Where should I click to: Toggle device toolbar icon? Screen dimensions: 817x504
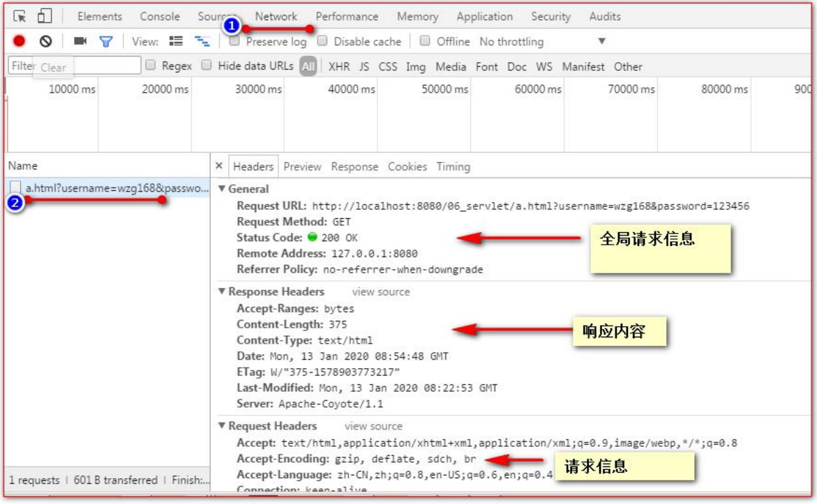click(44, 16)
